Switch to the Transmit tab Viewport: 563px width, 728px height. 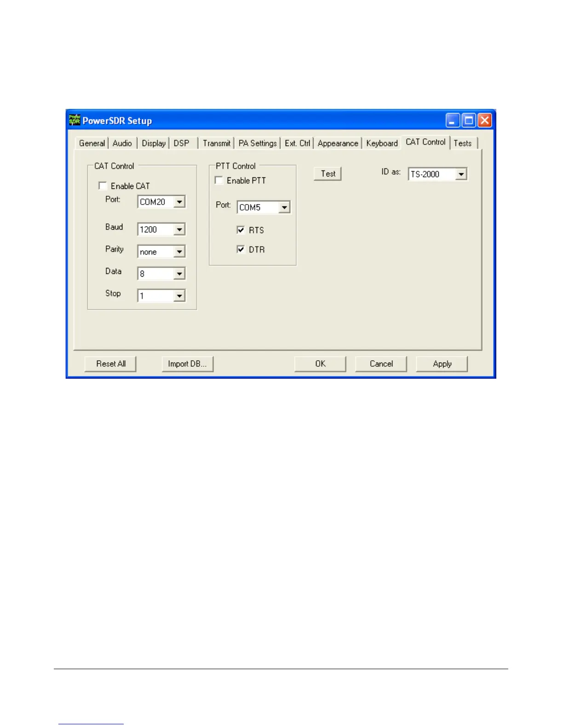coord(217,143)
